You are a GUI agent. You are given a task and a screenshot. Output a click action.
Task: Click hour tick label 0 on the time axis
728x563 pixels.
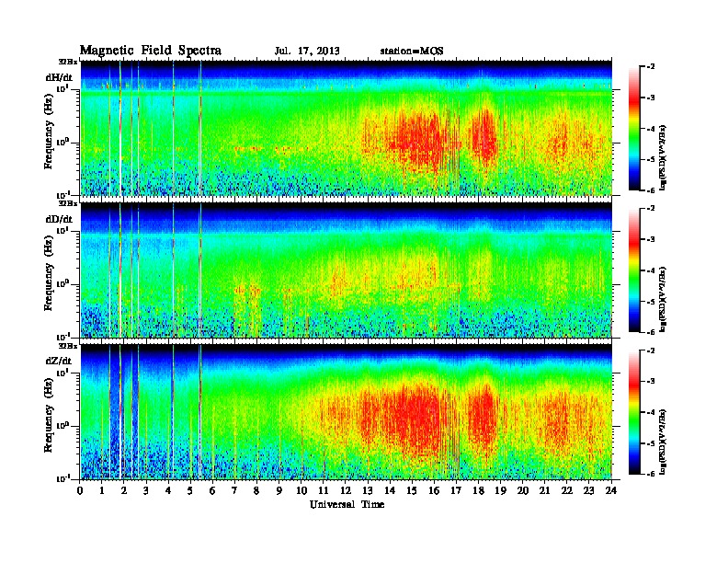(x=81, y=491)
